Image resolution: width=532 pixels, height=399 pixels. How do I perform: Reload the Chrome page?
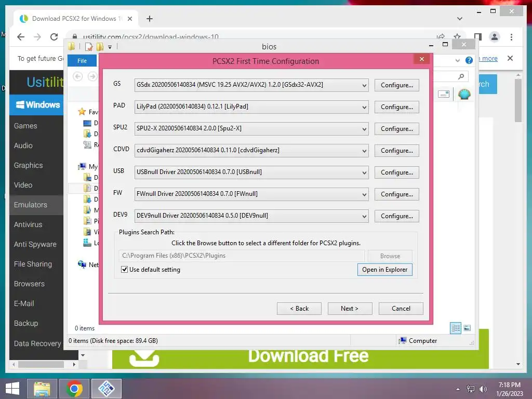(54, 37)
